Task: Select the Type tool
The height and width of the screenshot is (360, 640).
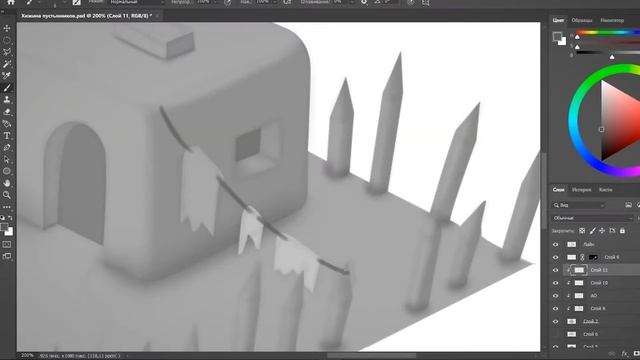Action: coord(7,136)
